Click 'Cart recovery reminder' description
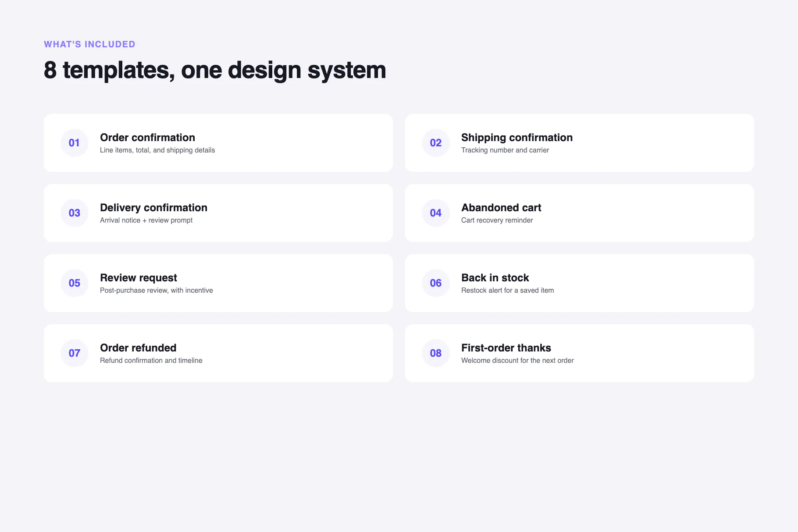798x532 pixels. point(497,220)
